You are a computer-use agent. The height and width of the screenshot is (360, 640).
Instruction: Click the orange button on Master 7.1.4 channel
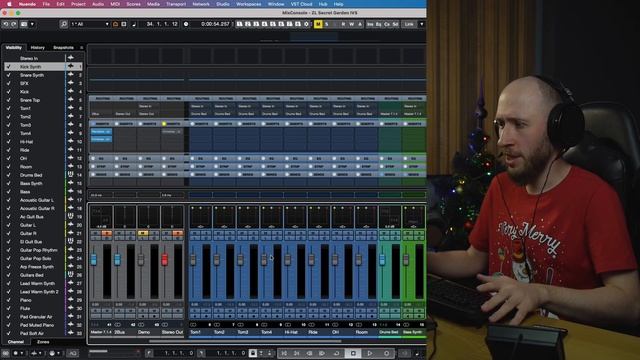pyautogui.click(x=107, y=233)
